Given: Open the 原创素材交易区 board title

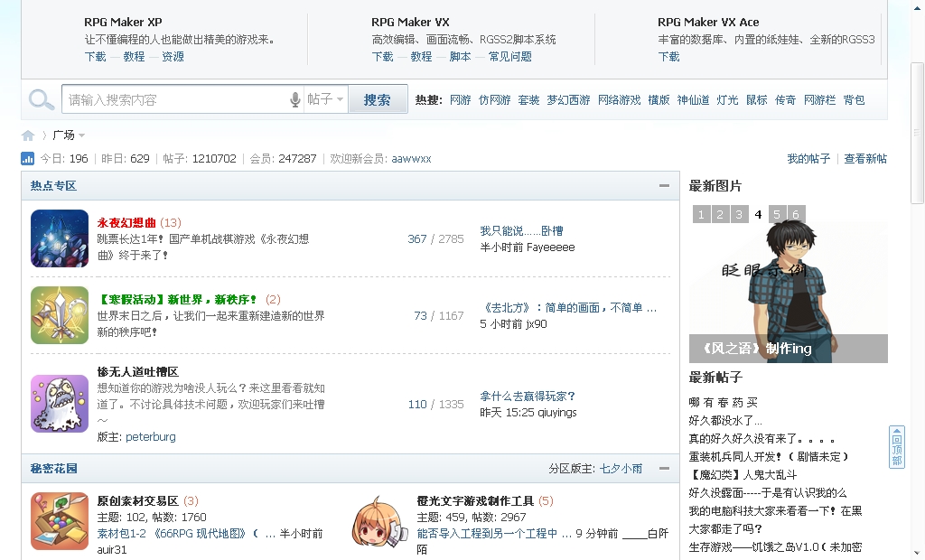Looking at the screenshot, I should coord(137,501).
